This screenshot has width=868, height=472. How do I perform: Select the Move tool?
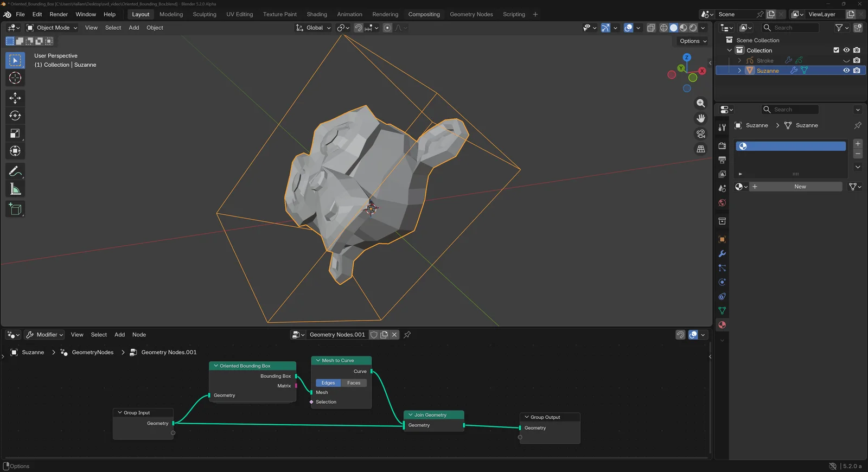coord(15,98)
